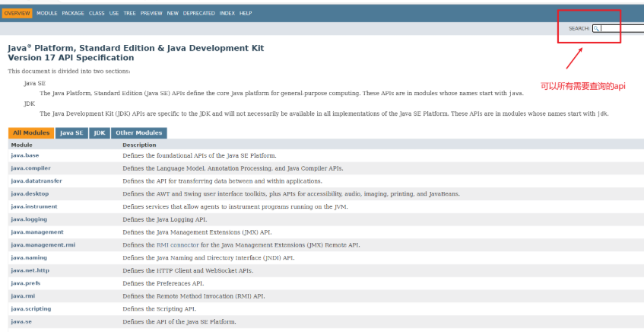Screen dimensions: 644x332
Task: Open PACKAGE in the navigation bar
Action: tap(73, 13)
